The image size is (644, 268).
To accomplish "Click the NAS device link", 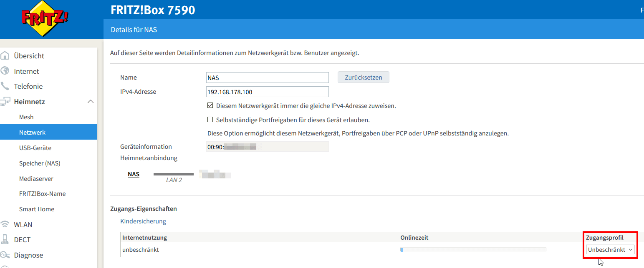I will click(x=134, y=174).
